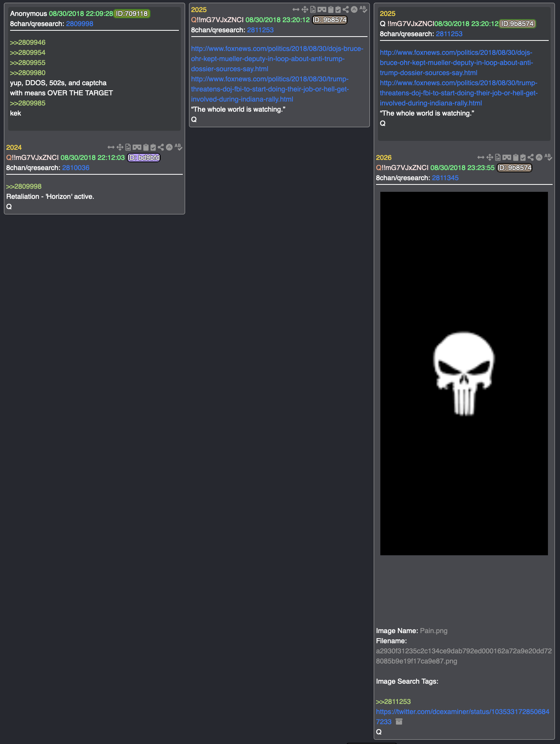Screen dimensions: 560x744
Task: Click circled up-arrow icon on post 2026
Action: (539, 157)
